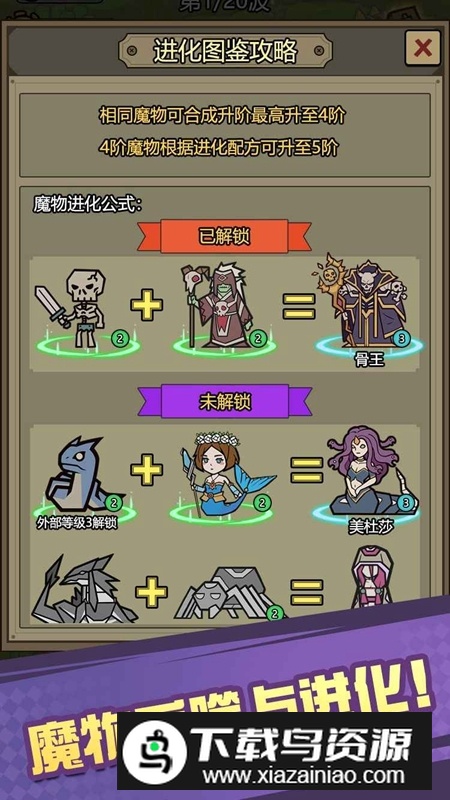The image size is (450, 800).
Task: Select the pink hooded locked monster
Action: tap(371, 577)
